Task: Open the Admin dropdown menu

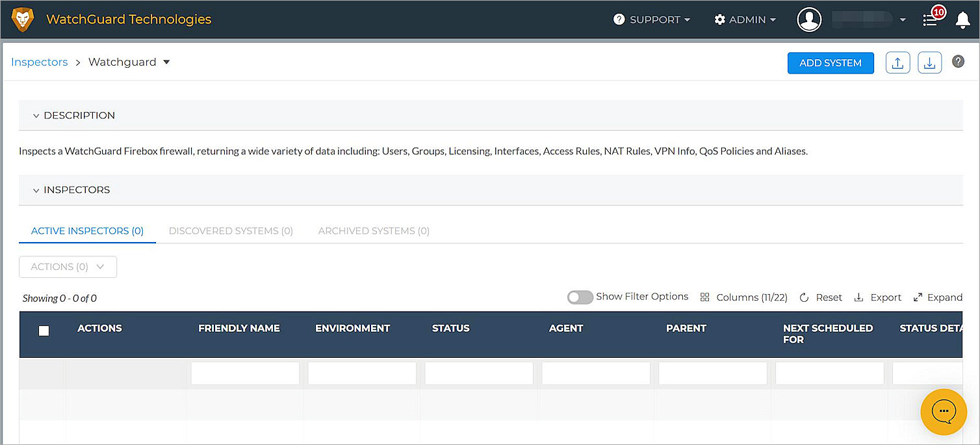Action: [745, 20]
